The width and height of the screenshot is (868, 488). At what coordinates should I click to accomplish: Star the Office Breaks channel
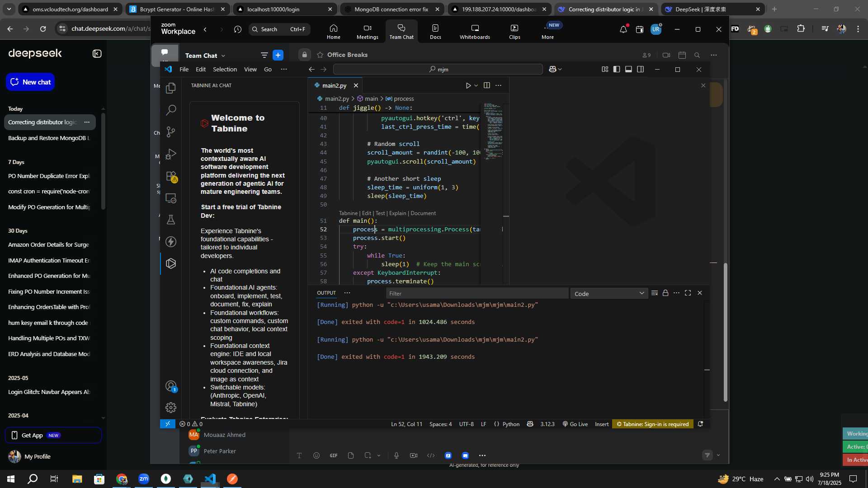320,55
